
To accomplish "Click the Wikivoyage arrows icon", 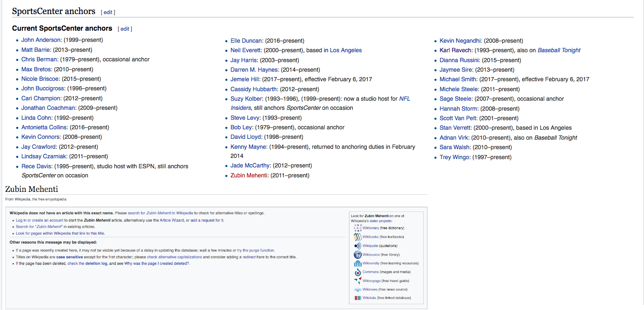I will (x=357, y=281).
